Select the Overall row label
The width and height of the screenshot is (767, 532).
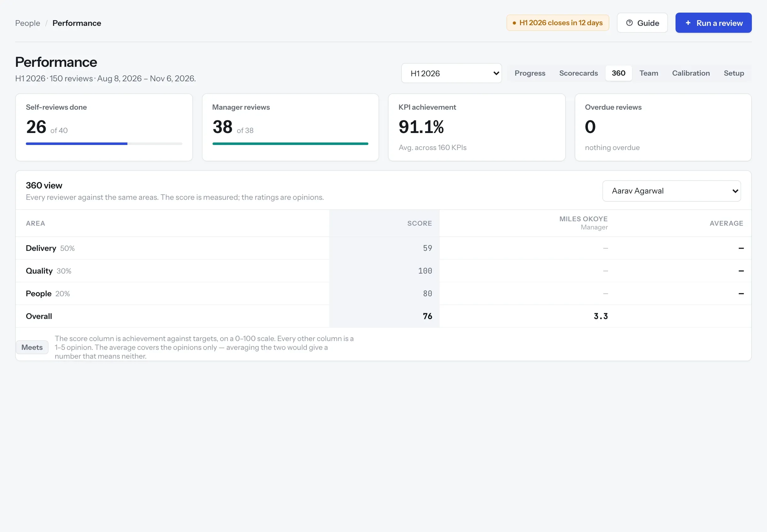[x=39, y=316]
